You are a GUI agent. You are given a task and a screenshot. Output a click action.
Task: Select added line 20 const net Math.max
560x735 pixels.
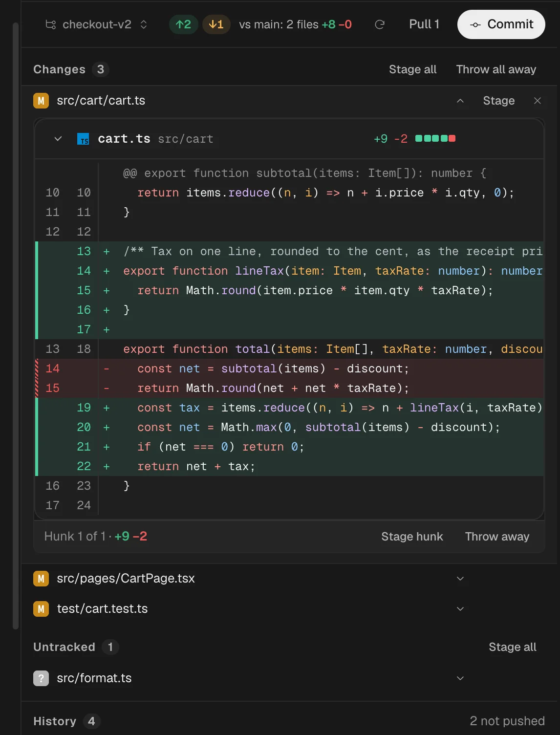coord(289,427)
